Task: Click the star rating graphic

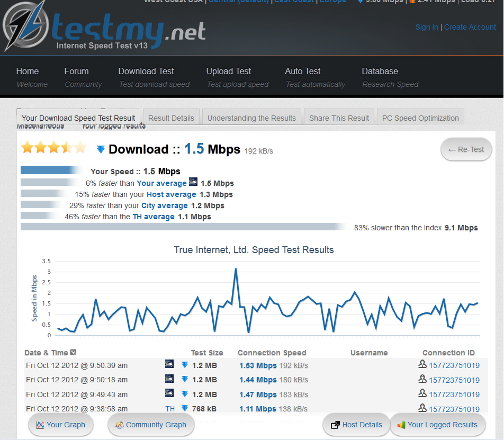Action: point(53,148)
